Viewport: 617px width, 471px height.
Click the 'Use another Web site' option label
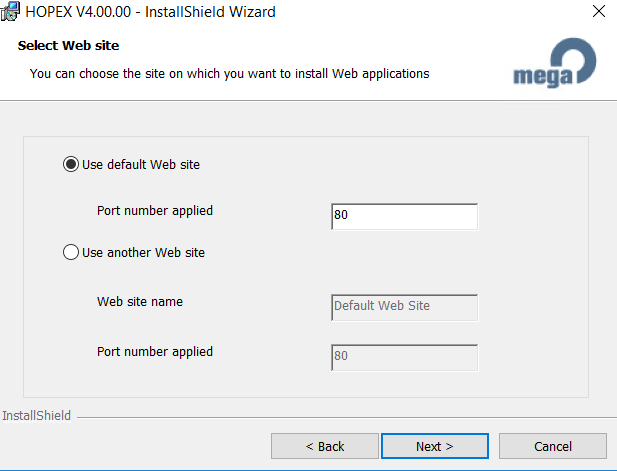[143, 253]
